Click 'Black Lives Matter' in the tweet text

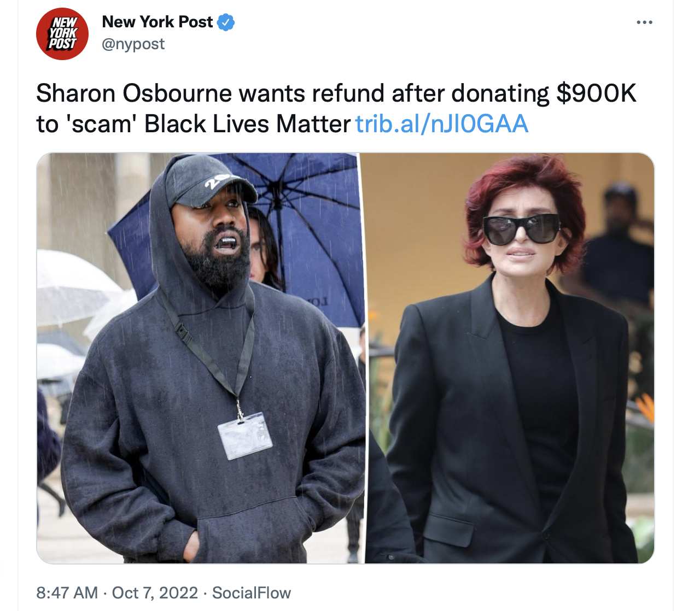pyautogui.click(x=247, y=124)
